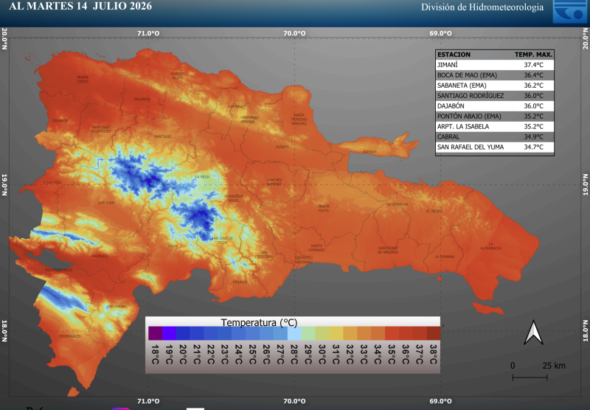Click the ELIAS PIÑA province label on map
This screenshot has height=410, width=590.
click(52, 182)
